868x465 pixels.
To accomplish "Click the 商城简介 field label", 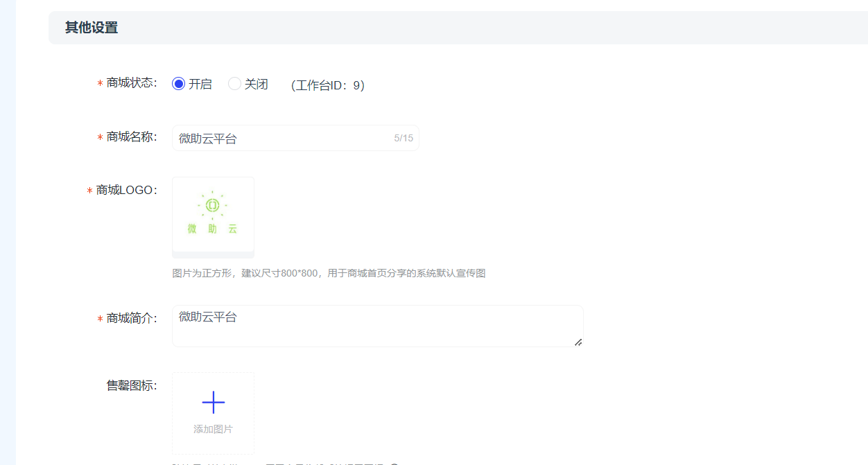I will pos(131,319).
